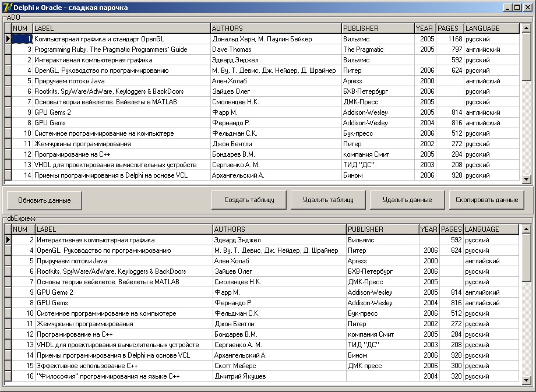Click scroll-down arrow of ADO grid

click(526, 179)
